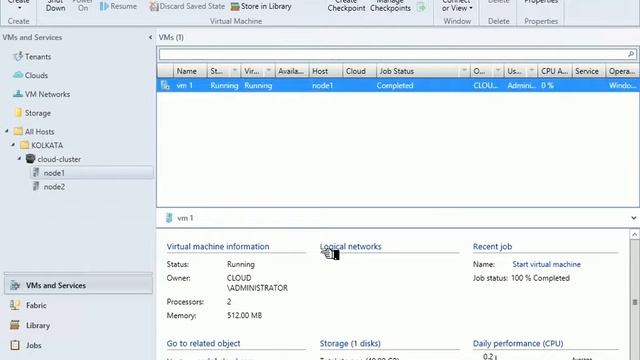640x360 pixels.
Task: Select the cloud-cluster node
Action: [x=59, y=159]
